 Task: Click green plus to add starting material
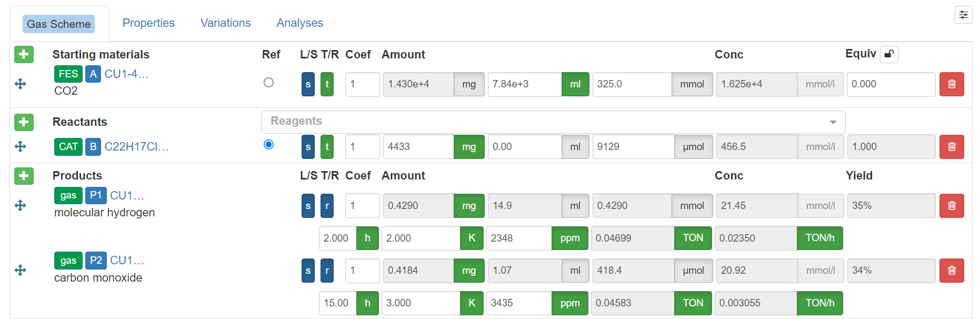click(x=24, y=54)
